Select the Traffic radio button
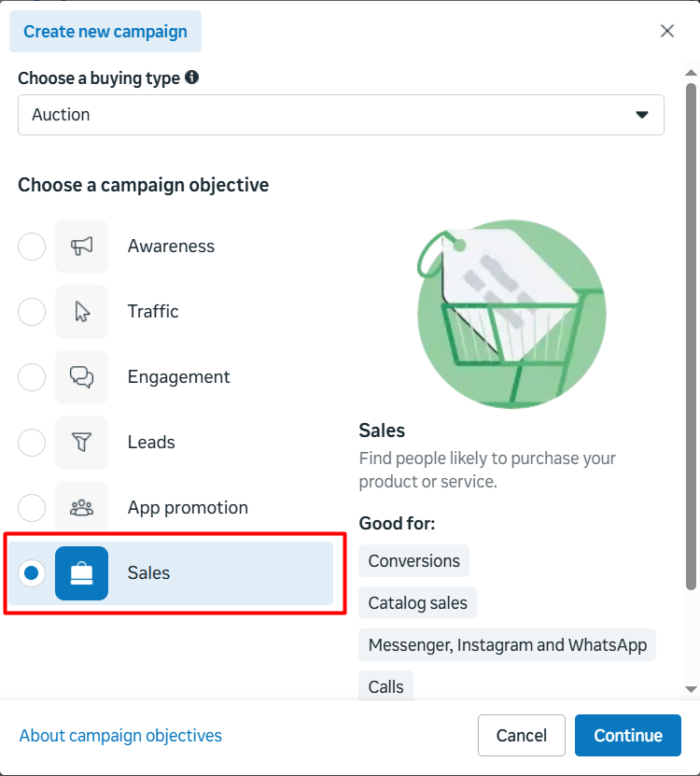700x776 pixels. coord(32,312)
